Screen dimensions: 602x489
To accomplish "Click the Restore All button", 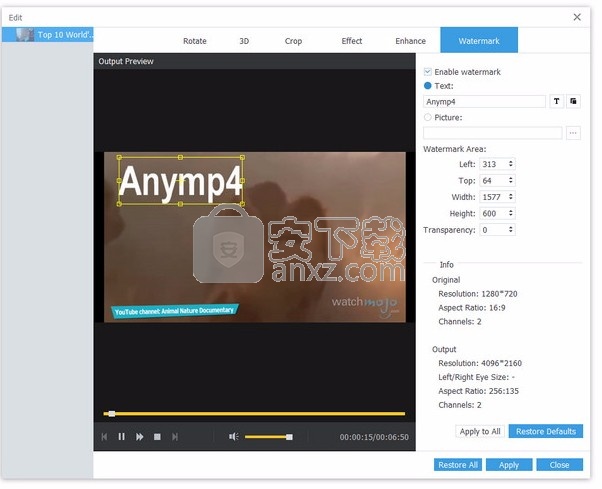I will [x=458, y=465].
